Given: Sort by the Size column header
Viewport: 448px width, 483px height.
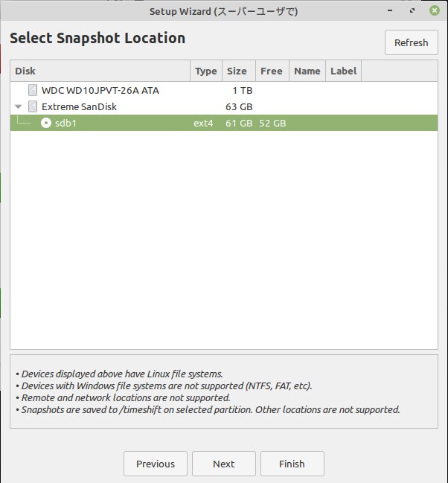Looking at the screenshot, I should point(239,71).
